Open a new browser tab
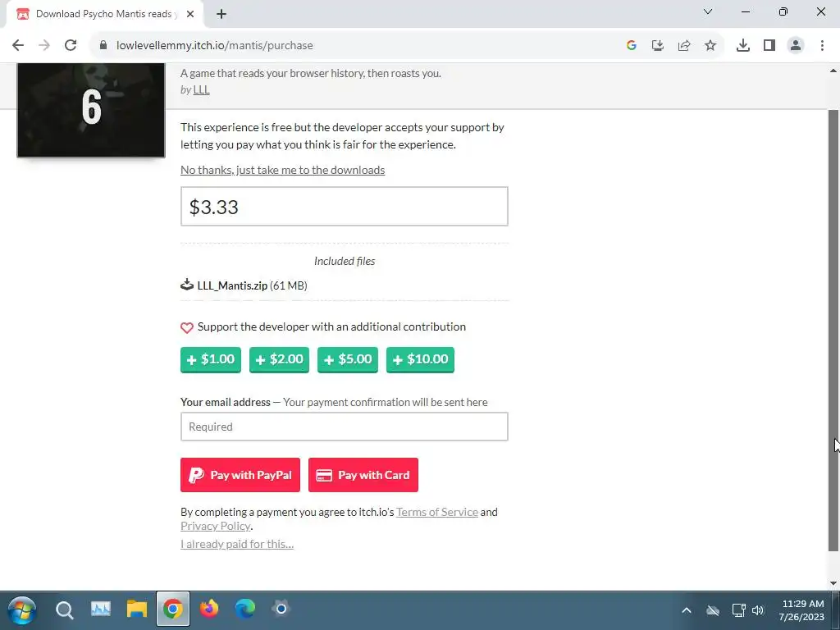Image resolution: width=840 pixels, height=630 pixels. (x=221, y=14)
